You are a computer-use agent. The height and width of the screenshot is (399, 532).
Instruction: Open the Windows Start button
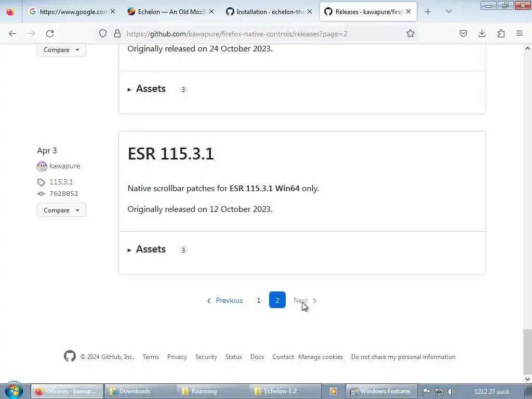tap(14, 391)
